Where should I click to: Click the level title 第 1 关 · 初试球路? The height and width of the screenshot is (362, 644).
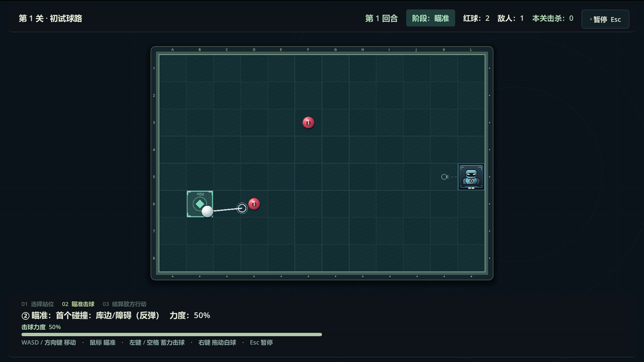[50, 18]
